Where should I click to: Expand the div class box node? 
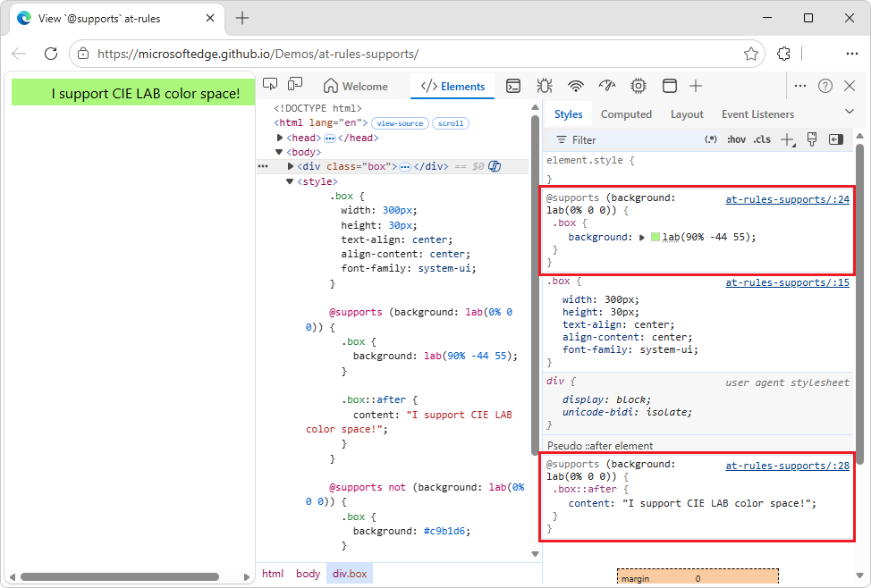click(x=291, y=166)
